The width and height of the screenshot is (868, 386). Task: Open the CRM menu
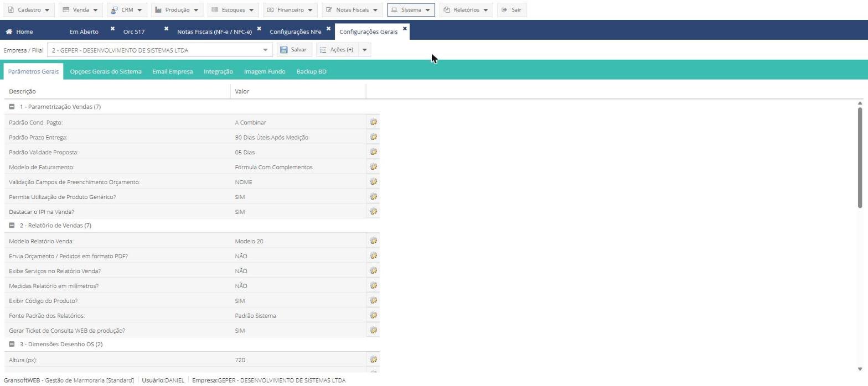[126, 10]
